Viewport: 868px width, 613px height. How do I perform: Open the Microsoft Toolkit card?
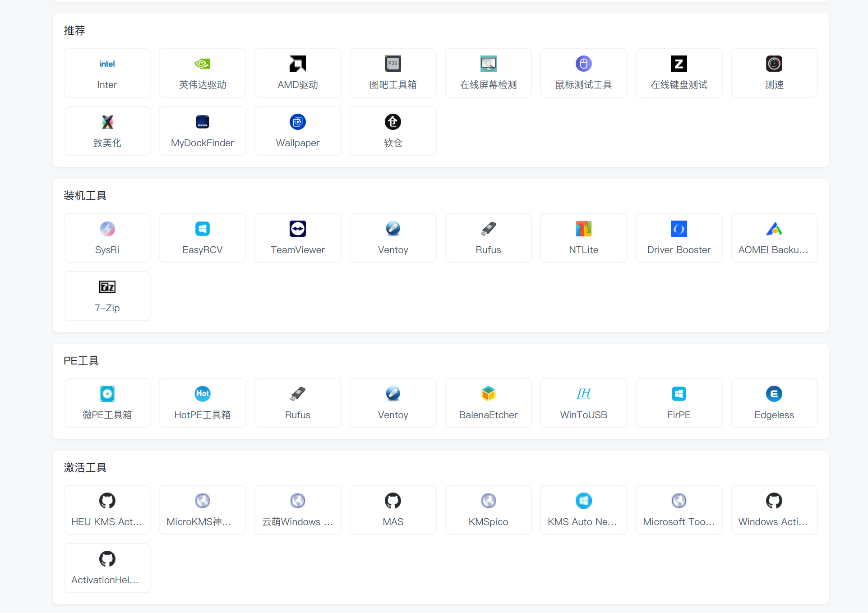click(679, 510)
